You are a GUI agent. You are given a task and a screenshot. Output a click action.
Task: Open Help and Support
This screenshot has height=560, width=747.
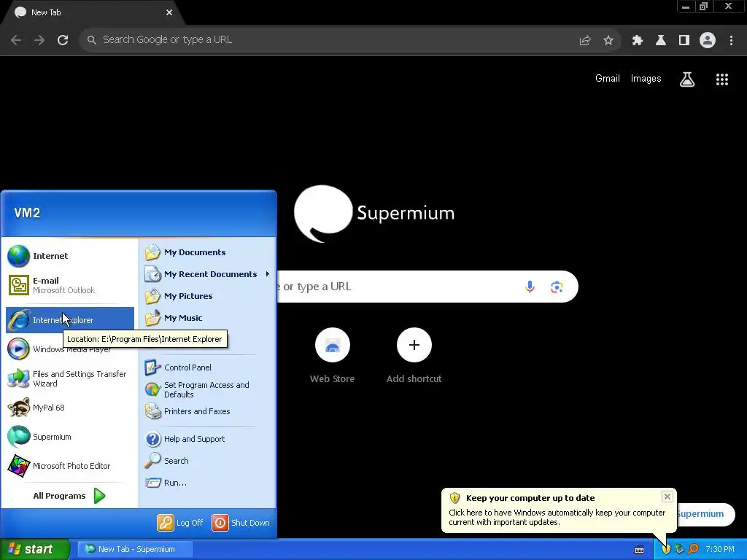tap(207, 439)
